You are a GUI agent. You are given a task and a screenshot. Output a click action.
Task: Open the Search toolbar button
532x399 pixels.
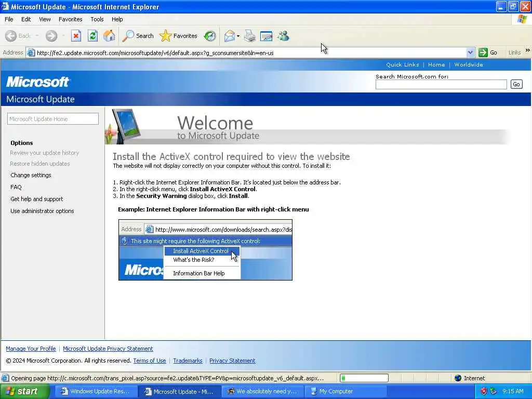pos(138,36)
